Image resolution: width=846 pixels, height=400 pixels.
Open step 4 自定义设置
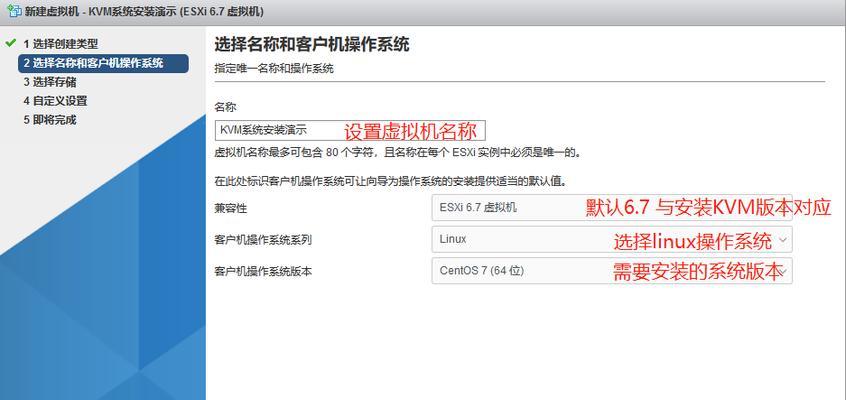click(55, 101)
